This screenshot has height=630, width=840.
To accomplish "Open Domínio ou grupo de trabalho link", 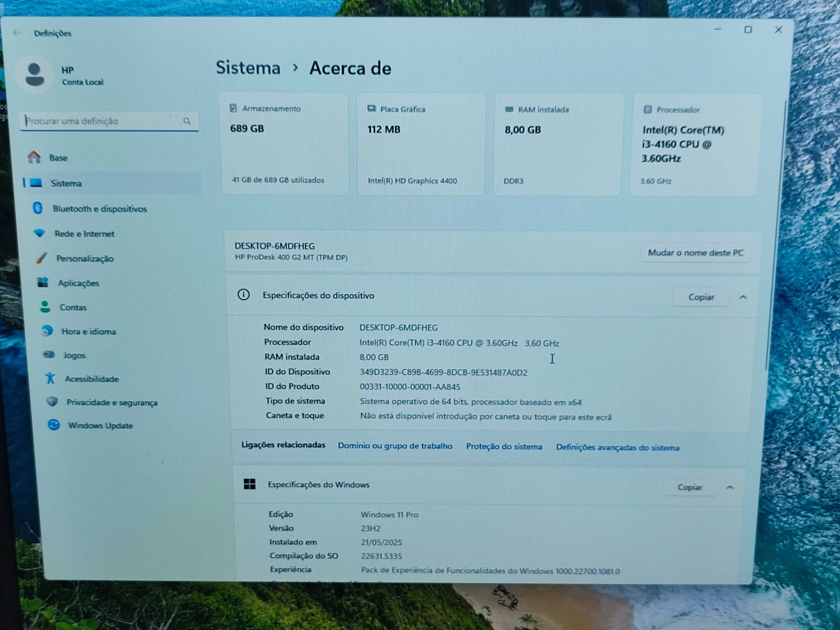I will click(395, 446).
